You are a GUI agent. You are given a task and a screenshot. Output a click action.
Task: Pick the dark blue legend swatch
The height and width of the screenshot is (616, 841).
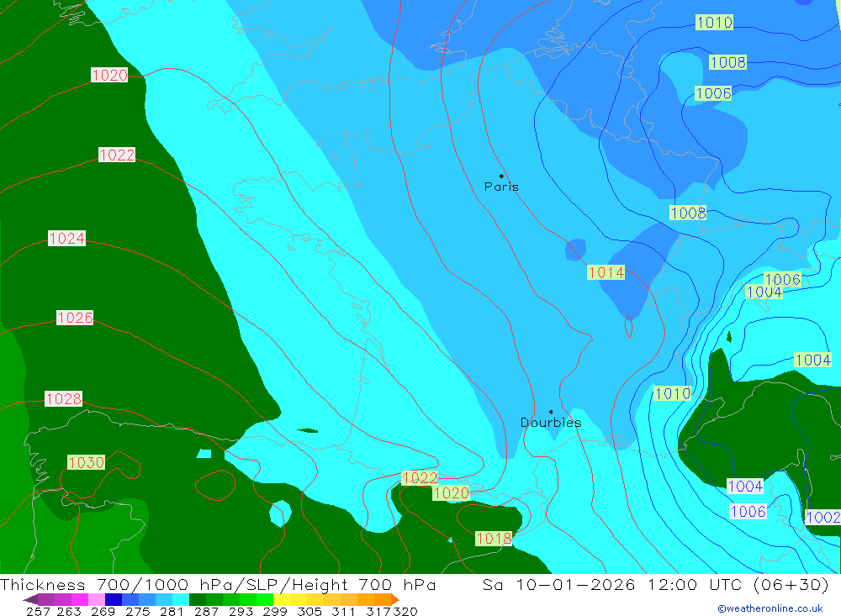(x=114, y=599)
